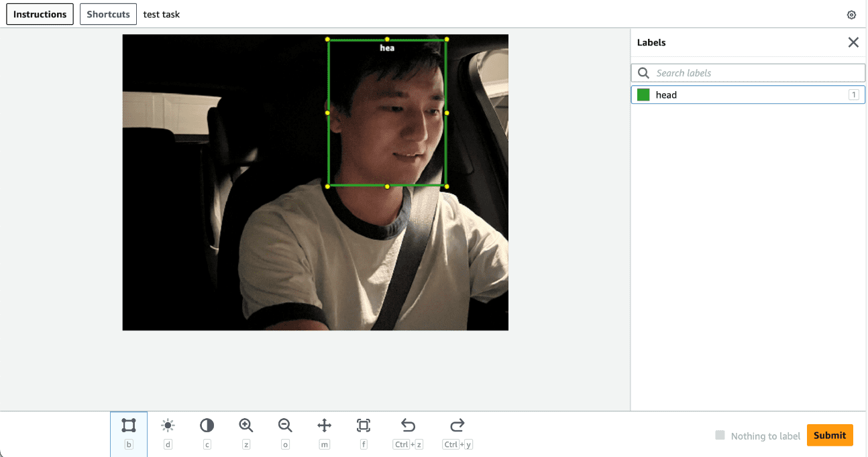
Task: Activate the move/pan tool
Action: tap(324, 426)
